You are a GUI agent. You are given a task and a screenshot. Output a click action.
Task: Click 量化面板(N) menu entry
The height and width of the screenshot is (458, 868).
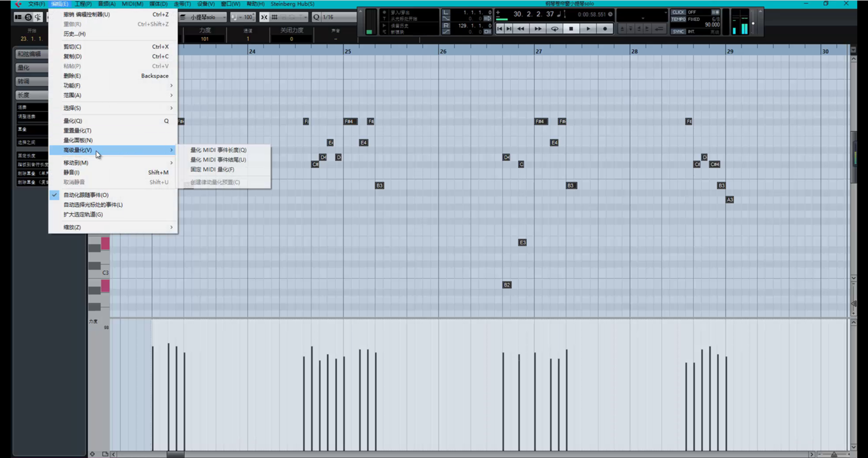click(113, 140)
